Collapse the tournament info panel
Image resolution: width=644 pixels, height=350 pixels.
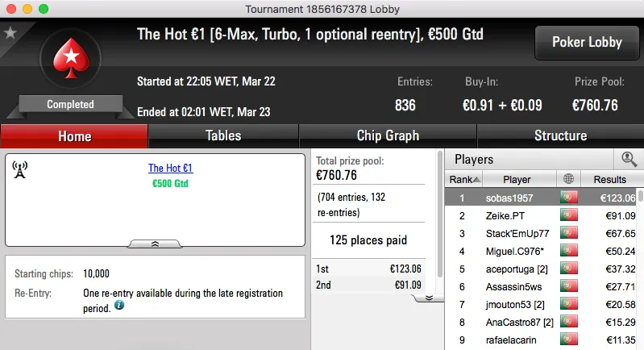tap(155, 243)
